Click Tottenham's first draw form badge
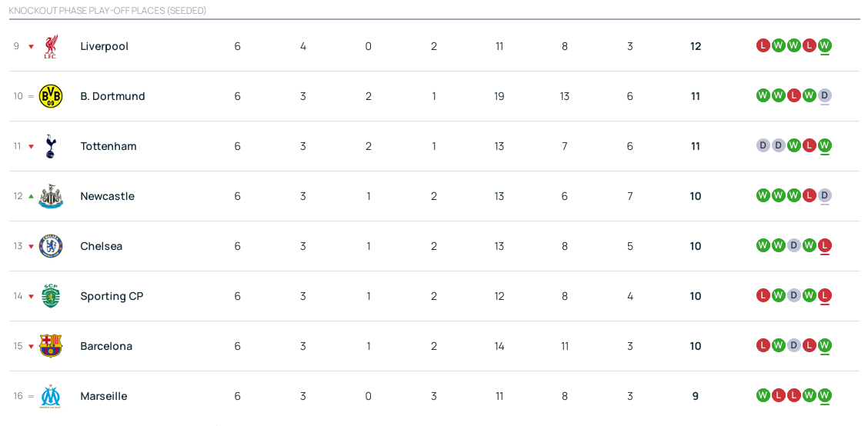The height and width of the screenshot is (426, 868). [763, 145]
